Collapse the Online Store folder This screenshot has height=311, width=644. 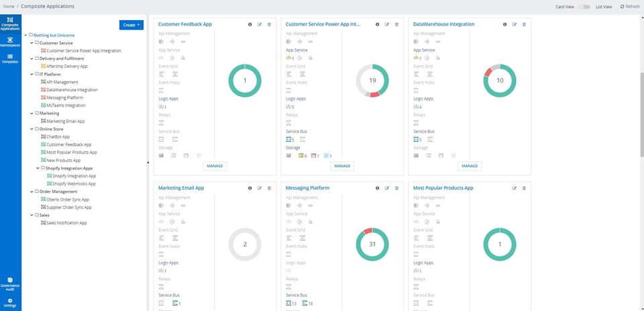point(32,129)
